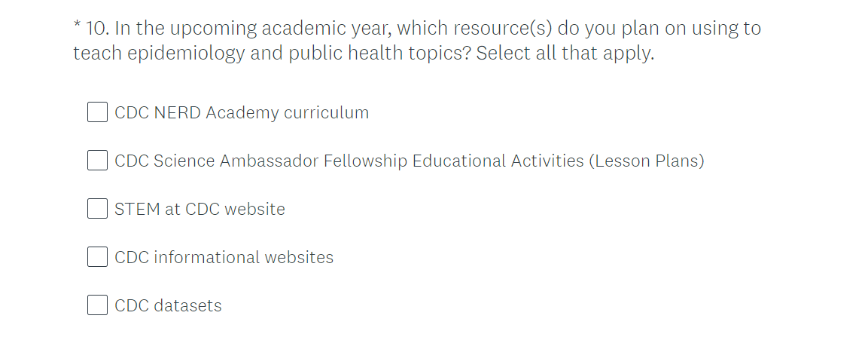Click the words 'teach epidemiology' in the question

pyautogui.click(x=159, y=54)
